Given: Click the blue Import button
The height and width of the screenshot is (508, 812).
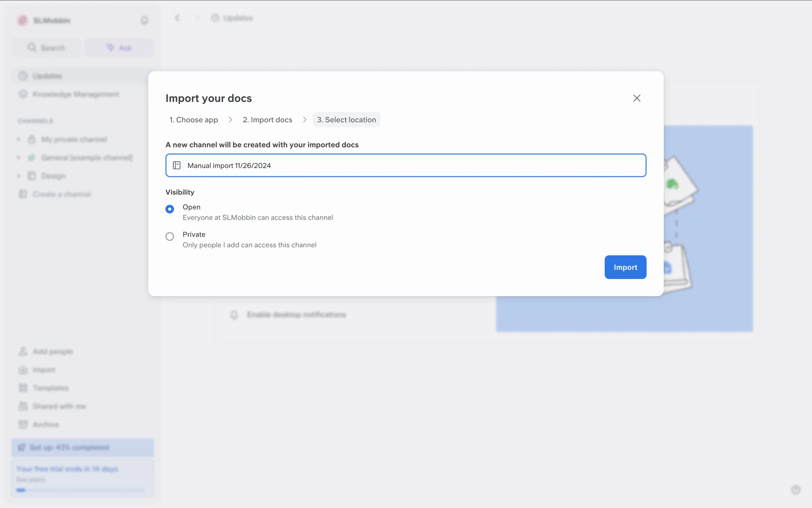Looking at the screenshot, I should (x=625, y=267).
